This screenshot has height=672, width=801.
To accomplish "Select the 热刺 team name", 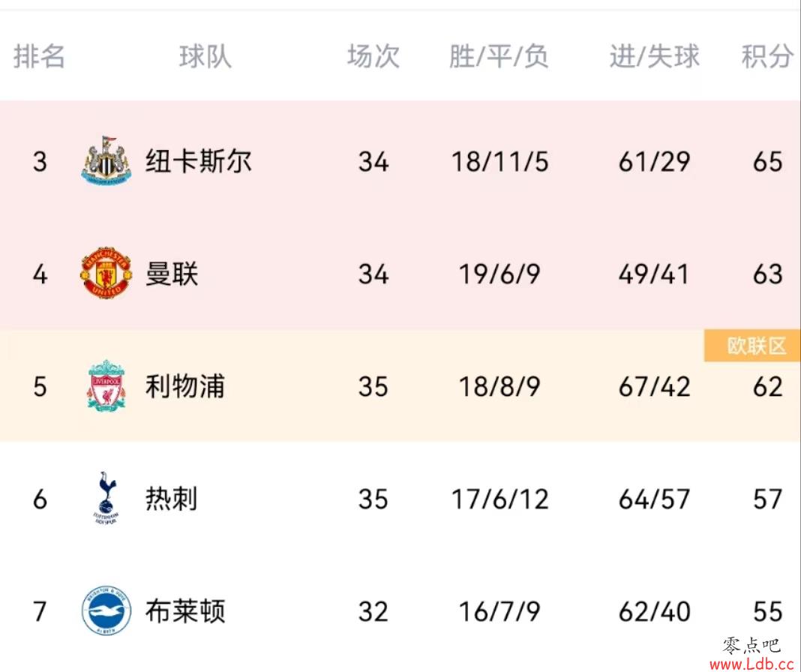I will point(171,498).
